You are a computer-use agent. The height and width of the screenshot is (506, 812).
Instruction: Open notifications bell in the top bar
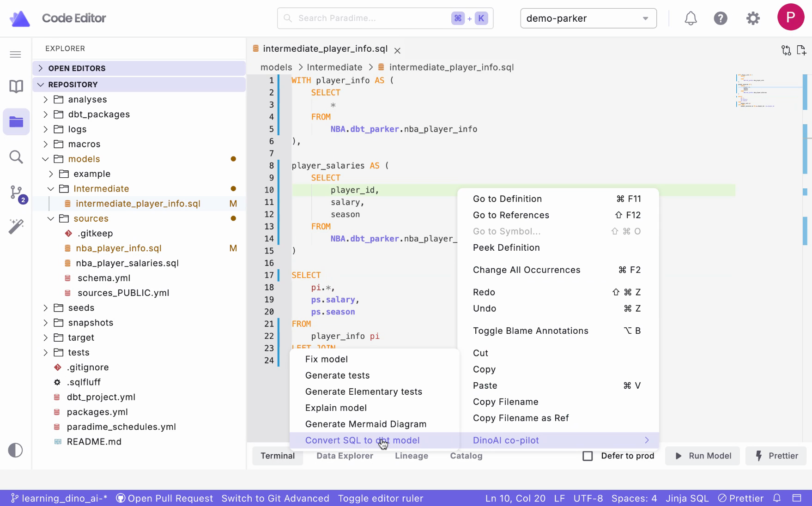click(x=691, y=18)
